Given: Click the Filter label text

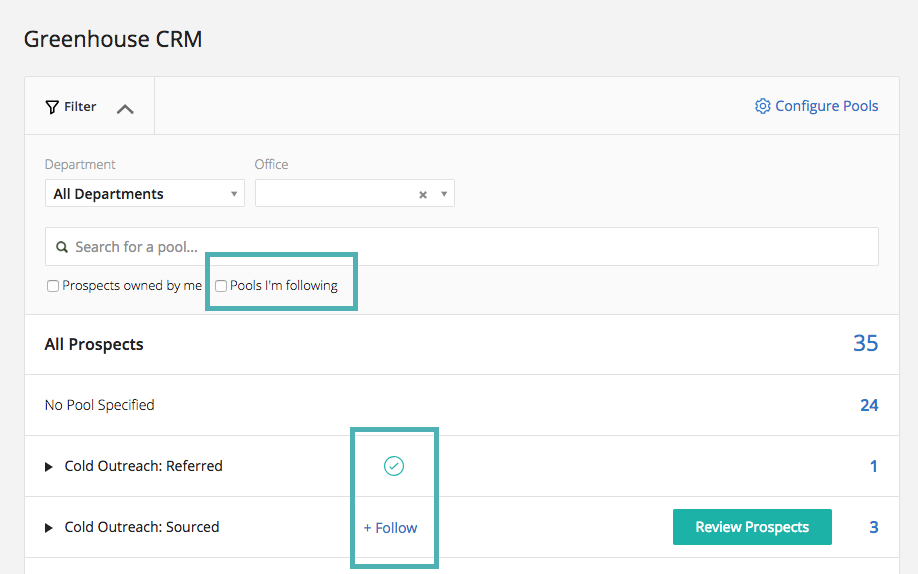Looking at the screenshot, I should click(80, 107).
